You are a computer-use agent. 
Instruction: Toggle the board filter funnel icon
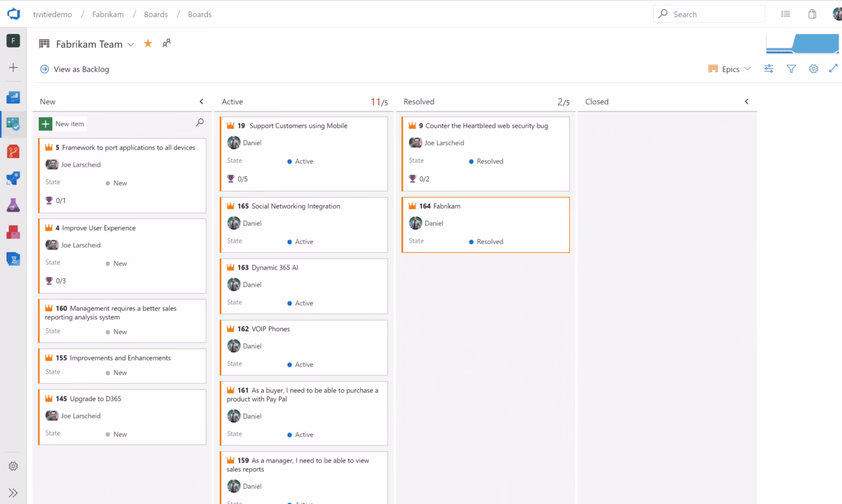pyautogui.click(x=791, y=68)
